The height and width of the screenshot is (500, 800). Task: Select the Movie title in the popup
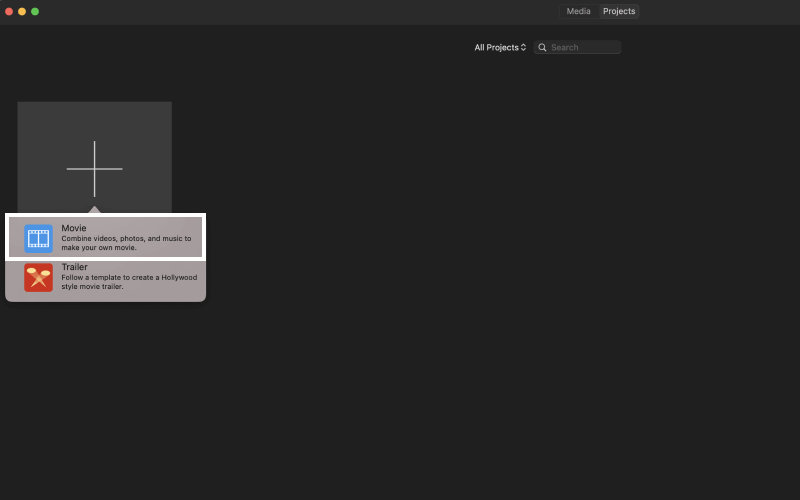point(74,228)
